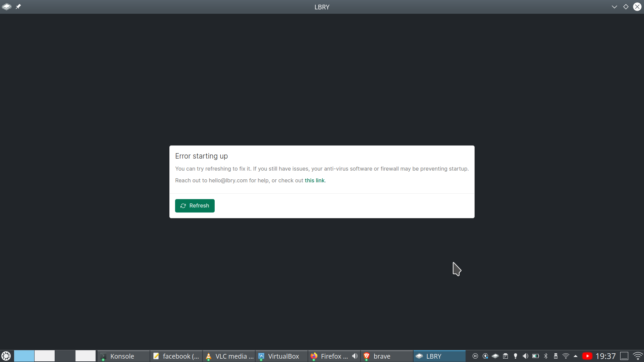
Task: Click the 'Error starting up' heading
Action: tap(202, 156)
